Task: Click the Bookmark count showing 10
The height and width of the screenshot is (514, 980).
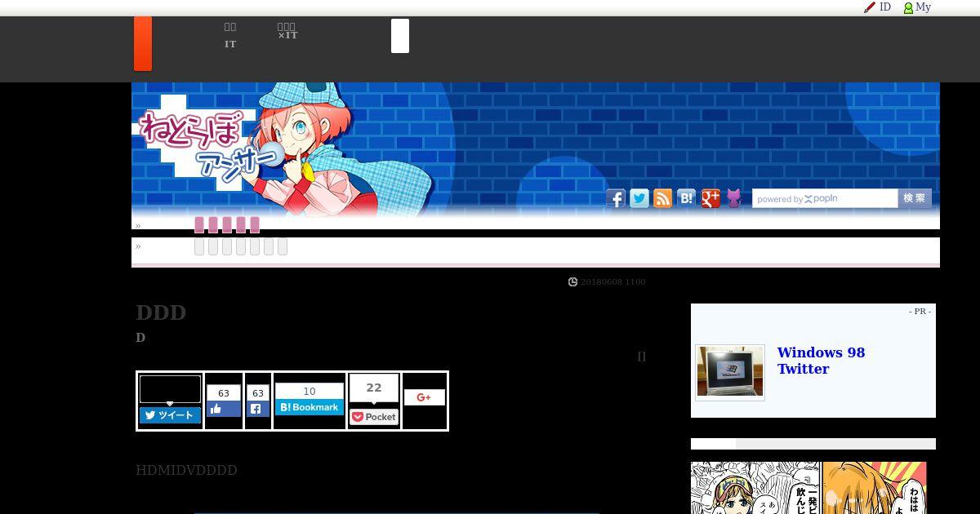Action: [x=310, y=392]
